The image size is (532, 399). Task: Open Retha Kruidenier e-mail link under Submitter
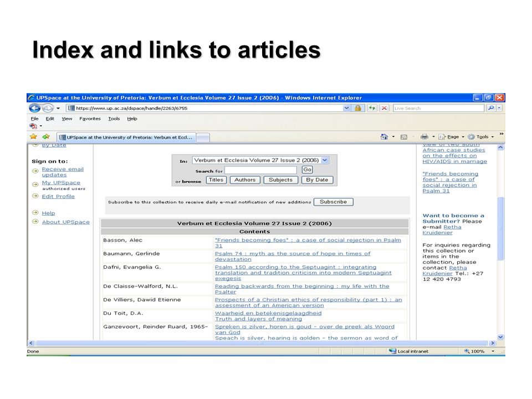click(442, 229)
